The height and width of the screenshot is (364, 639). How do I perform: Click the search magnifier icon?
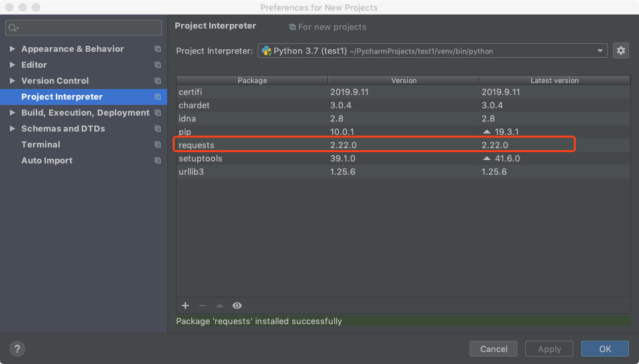(13, 28)
